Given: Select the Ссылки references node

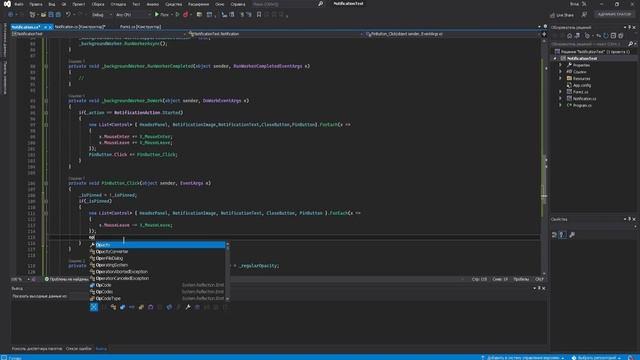Looking at the screenshot, I should point(580,72).
